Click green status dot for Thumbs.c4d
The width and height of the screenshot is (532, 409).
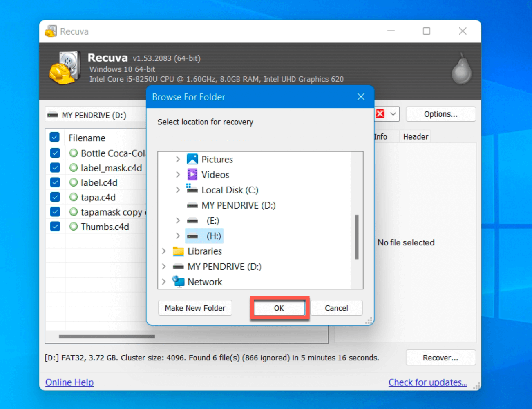[74, 227]
